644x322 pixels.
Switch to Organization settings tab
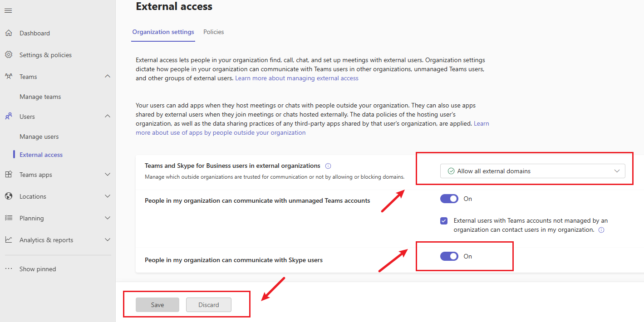click(x=163, y=32)
